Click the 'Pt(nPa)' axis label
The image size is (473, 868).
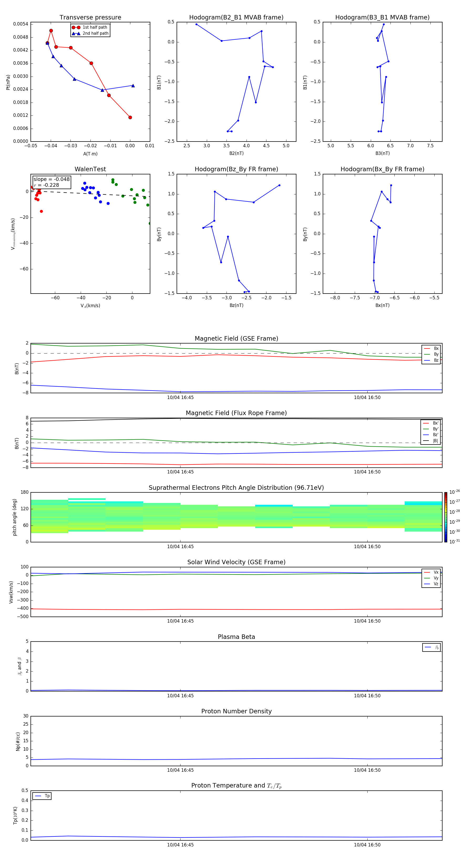pyautogui.click(x=8, y=82)
